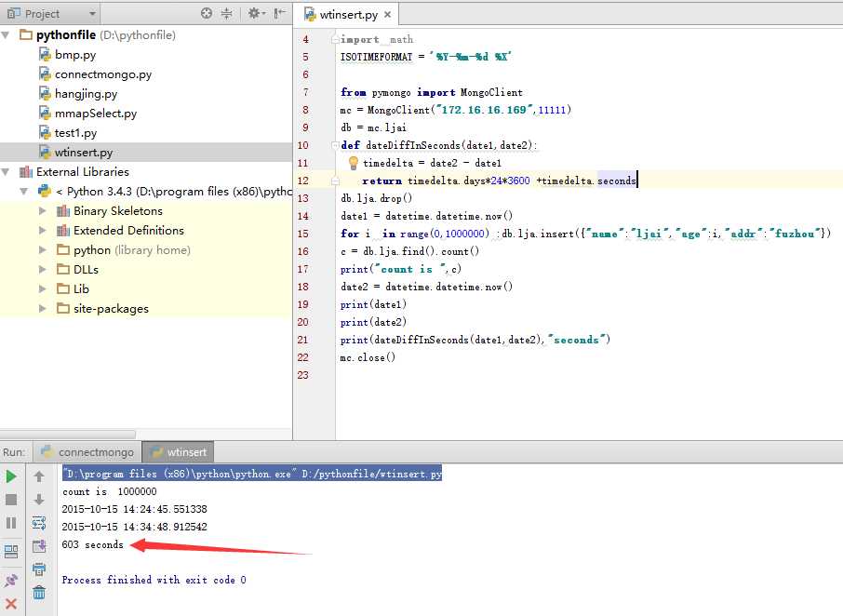Open Project panel gear settings menu
The image size is (843, 616).
(x=256, y=13)
